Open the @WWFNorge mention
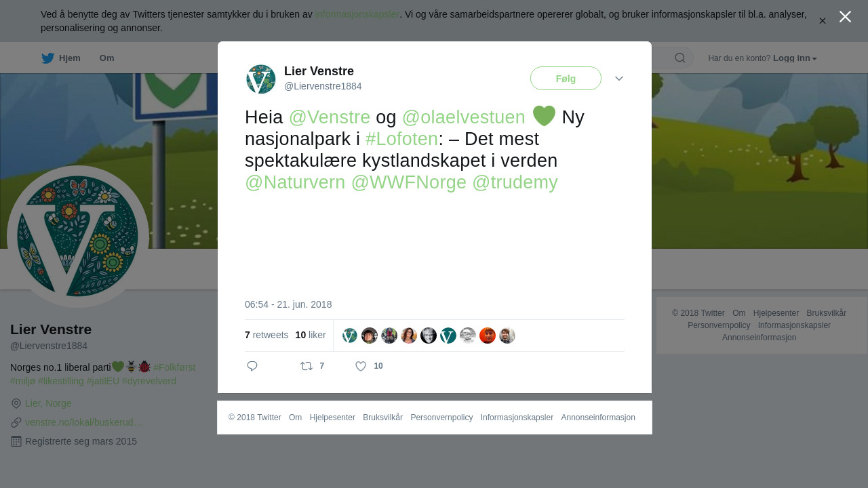This screenshot has height=488, width=868. (409, 182)
